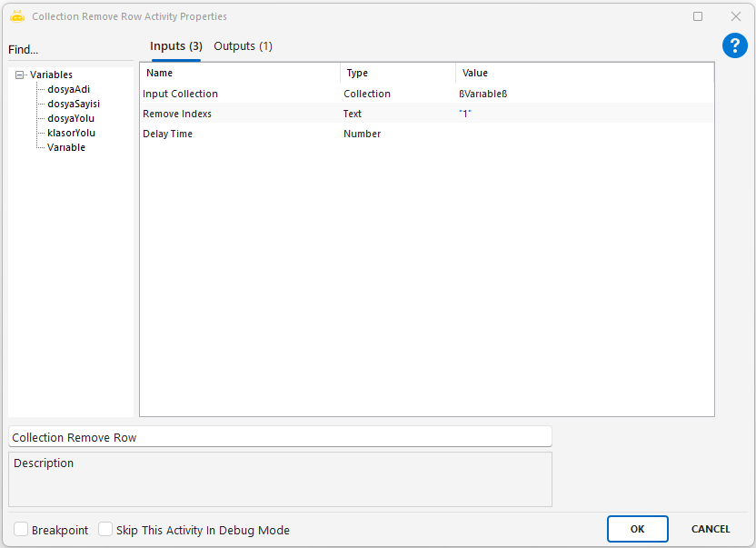Screen dimensions: 756x548
Task: Select dosyaSayisi variable in tree
Action: (x=73, y=104)
